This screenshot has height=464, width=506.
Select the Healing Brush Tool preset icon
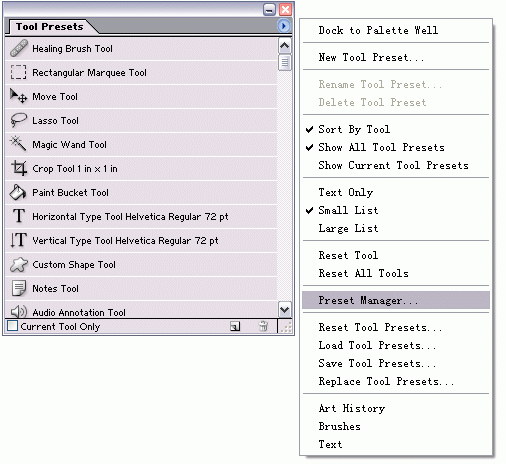(x=19, y=48)
